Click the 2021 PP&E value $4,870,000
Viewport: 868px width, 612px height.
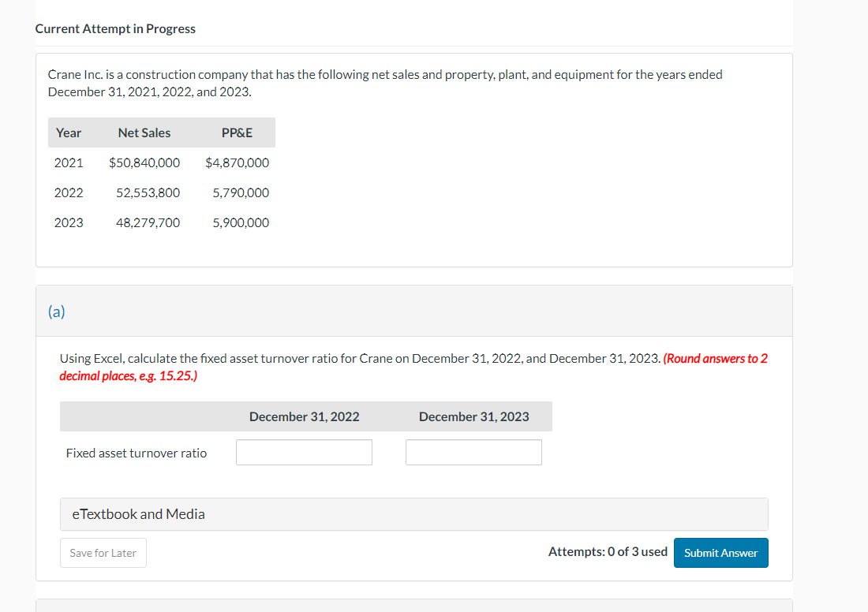[237, 162]
